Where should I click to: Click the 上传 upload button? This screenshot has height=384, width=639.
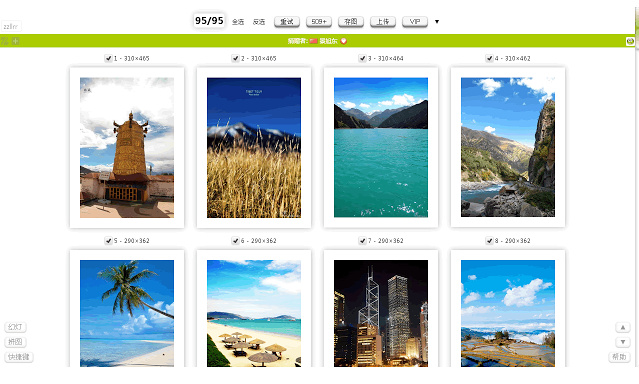click(383, 22)
